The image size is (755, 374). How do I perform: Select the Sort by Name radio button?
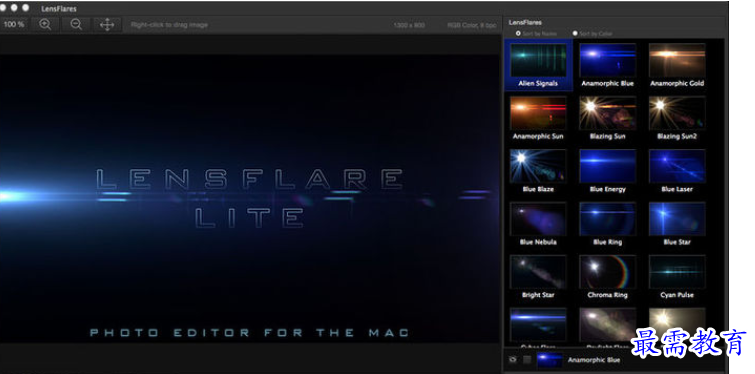point(518,34)
